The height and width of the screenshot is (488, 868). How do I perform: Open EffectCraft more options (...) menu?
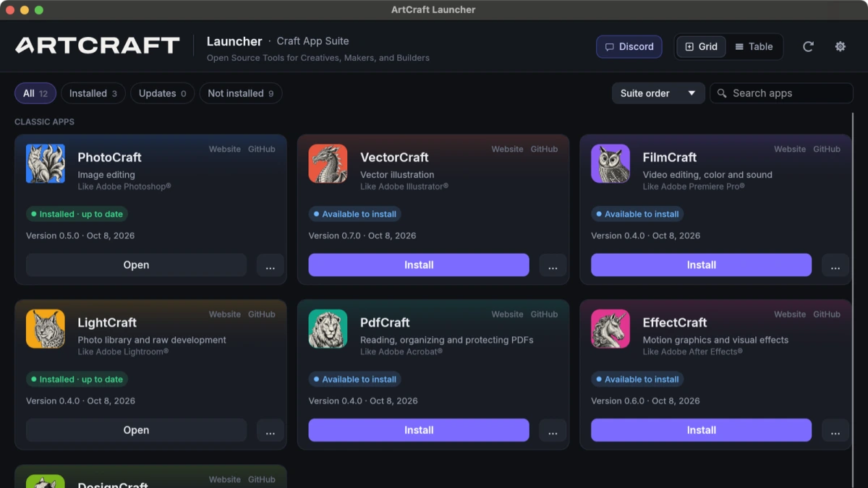coord(835,430)
